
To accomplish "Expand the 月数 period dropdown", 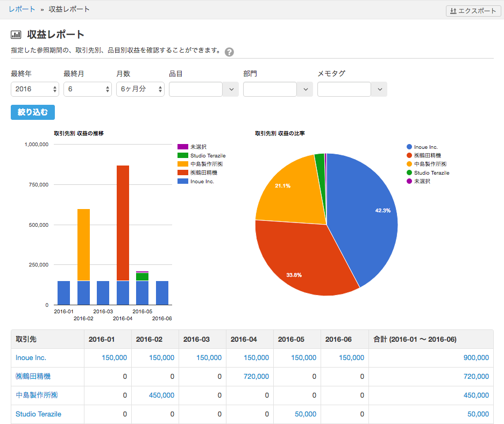I will point(140,89).
